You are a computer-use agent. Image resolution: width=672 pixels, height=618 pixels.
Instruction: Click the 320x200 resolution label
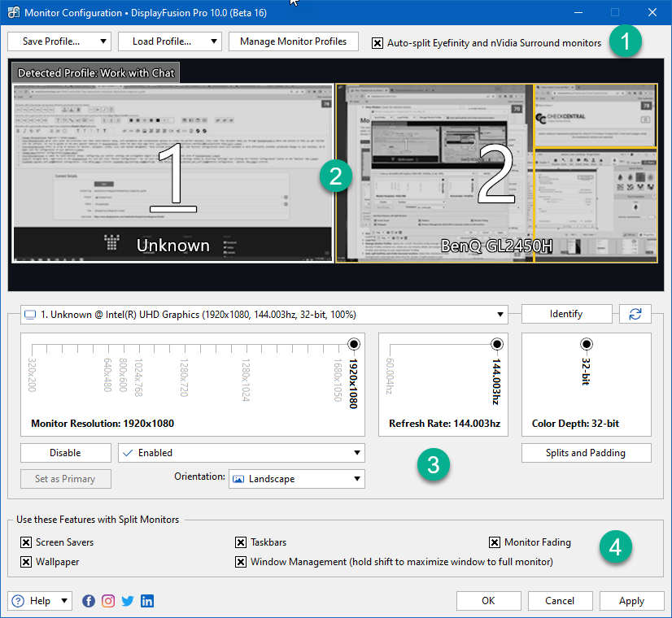coord(32,375)
